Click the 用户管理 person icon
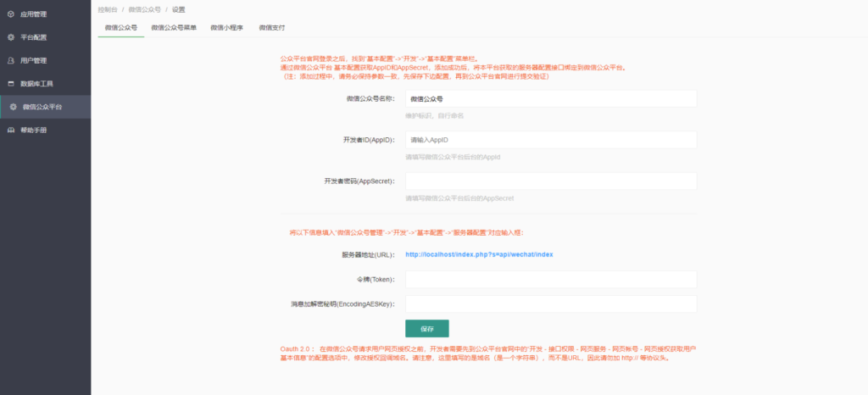Screen dimensions: 868x395 pyautogui.click(x=10, y=61)
